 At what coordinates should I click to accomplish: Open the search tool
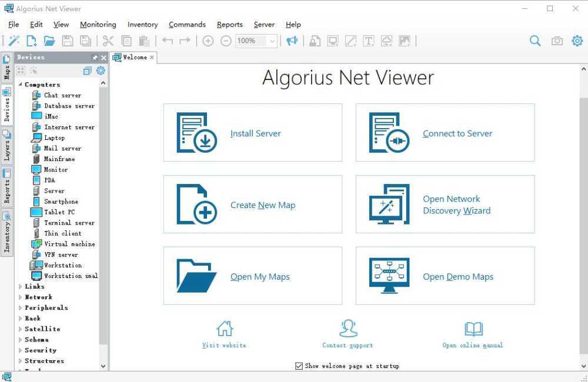(535, 41)
